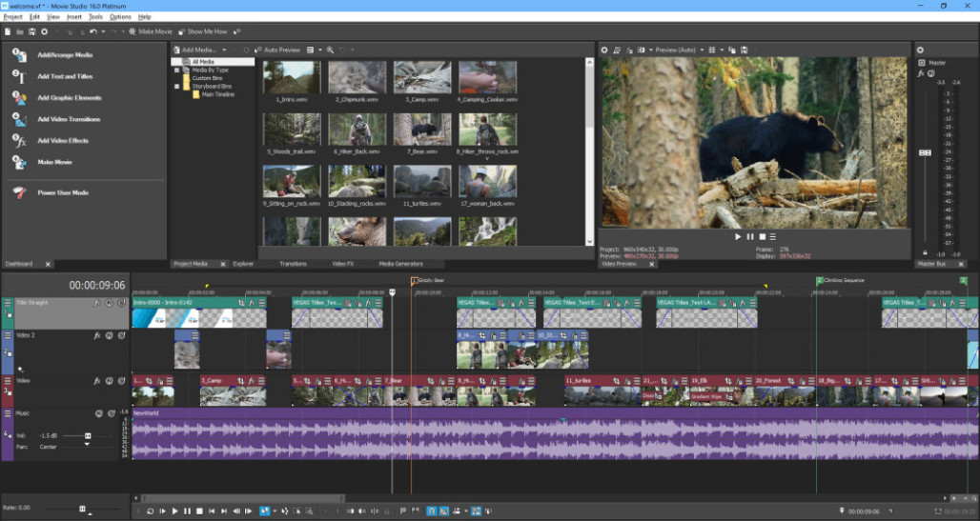Solo the Music audio track
The width and height of the screenshot is (980, 521).
click(x=112, y=413)
